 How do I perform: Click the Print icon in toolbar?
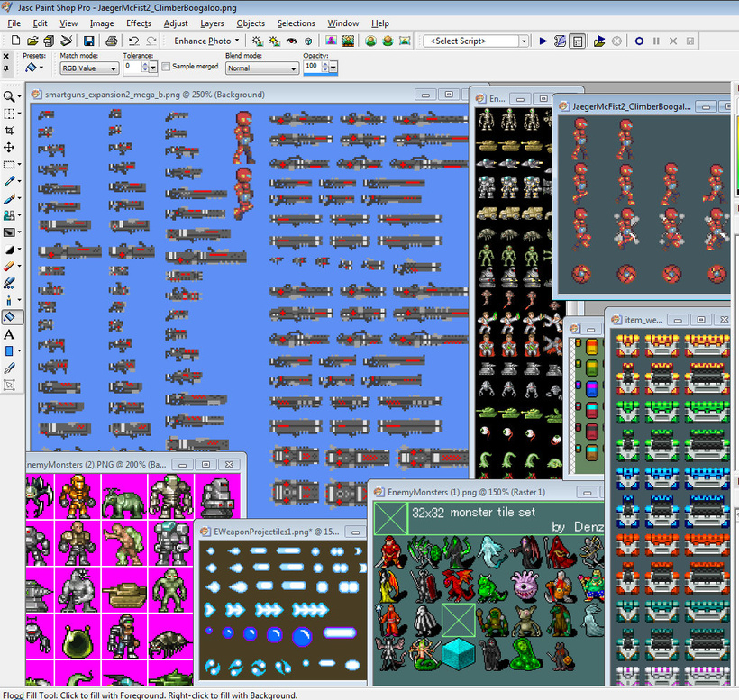111,41
